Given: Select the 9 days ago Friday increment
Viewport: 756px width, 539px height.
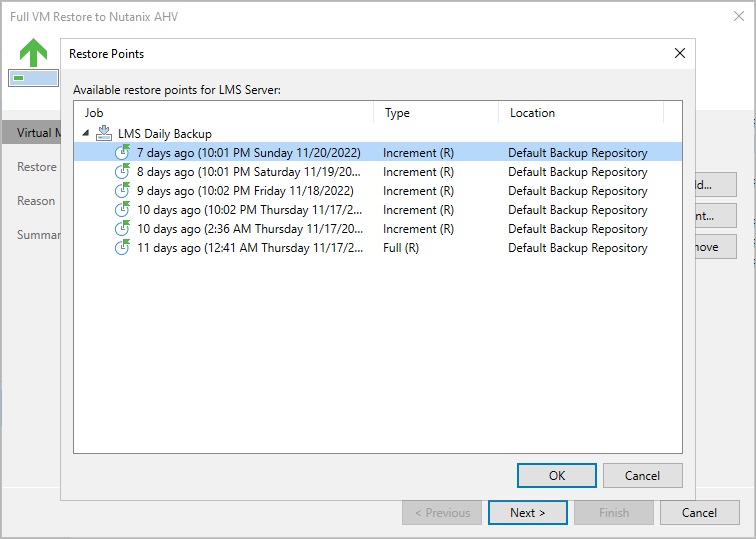Looking at the screenshot, I should coord(245,191).
